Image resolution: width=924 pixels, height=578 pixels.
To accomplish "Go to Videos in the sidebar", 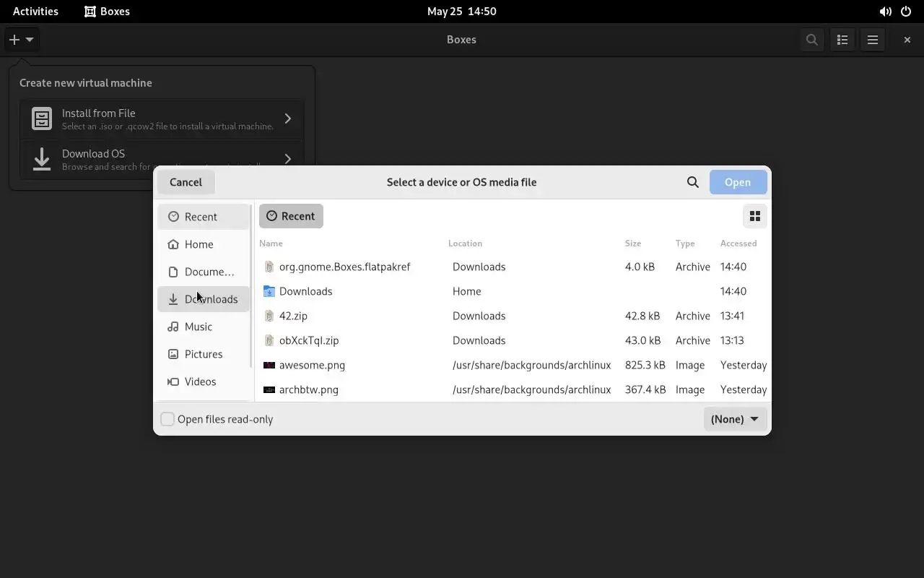I will click(x=204, y=381).
